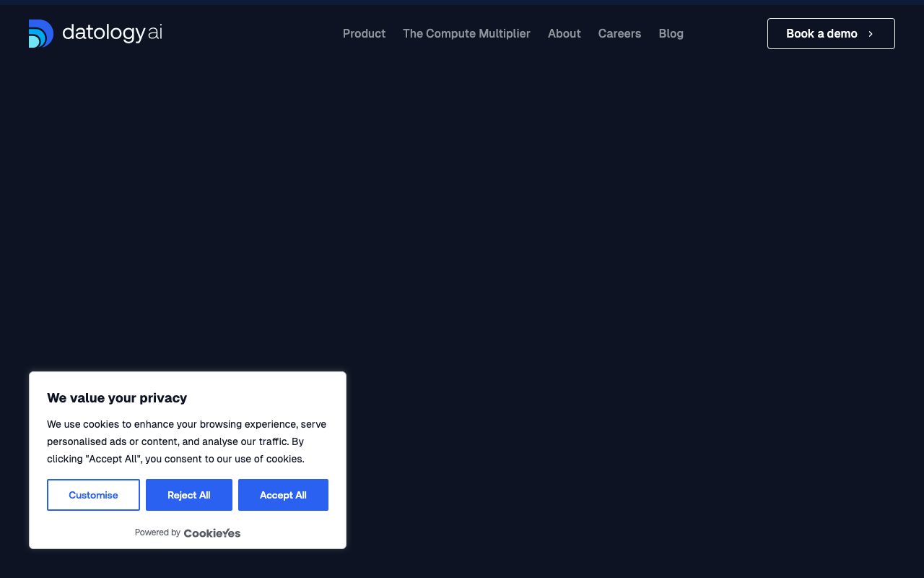Image resolution: width=924 pixels, height=578 pixels.
Task: Open the Blog link in navigation
Action: click(x=671, y=33)
